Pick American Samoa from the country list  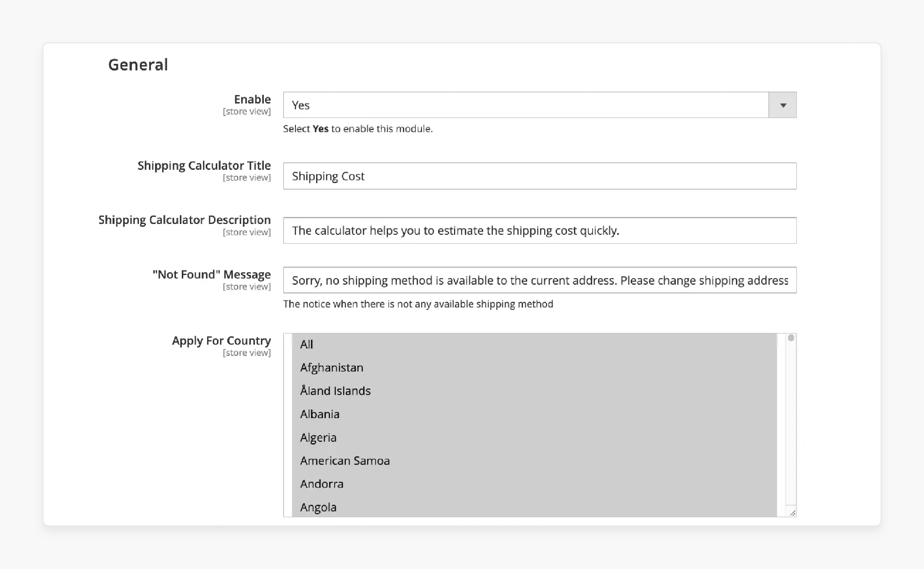(x=534, y=461)
